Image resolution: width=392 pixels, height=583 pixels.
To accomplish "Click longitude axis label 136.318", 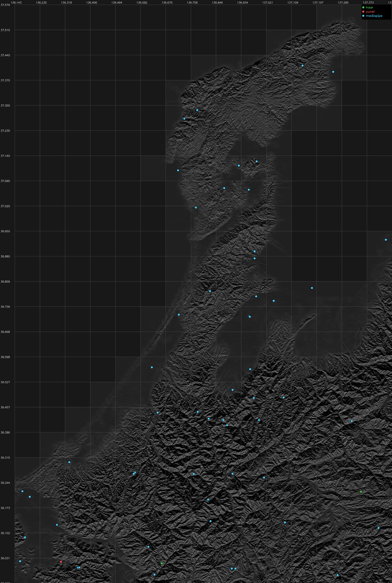I will 66,2.
